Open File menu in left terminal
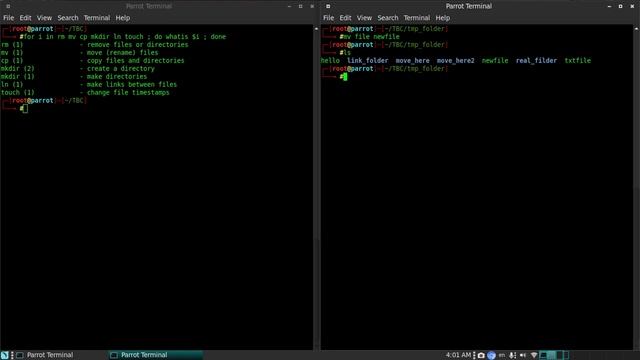This screenshot has height=360, width=640. point(9,18)
